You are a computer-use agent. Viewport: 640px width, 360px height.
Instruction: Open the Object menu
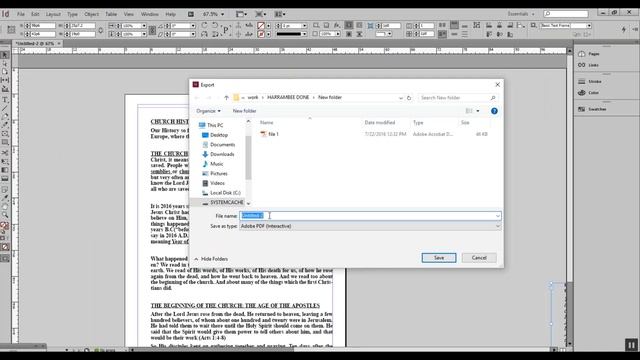pos(91,14)
